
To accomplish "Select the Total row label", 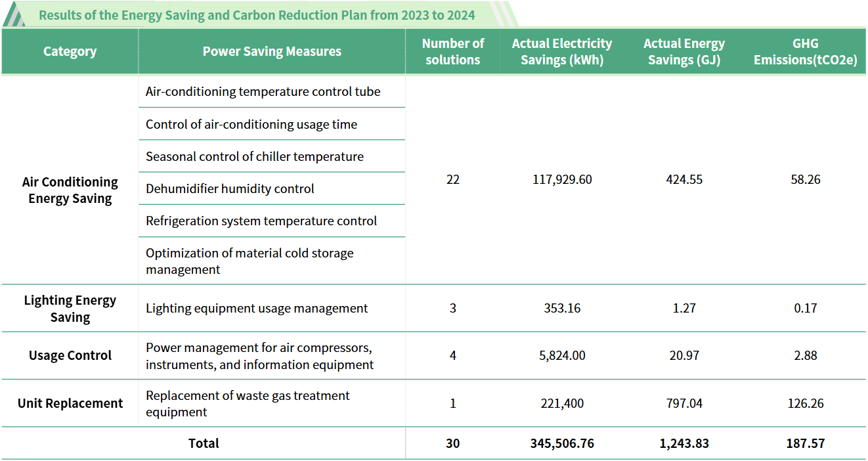I will point(204,443).
